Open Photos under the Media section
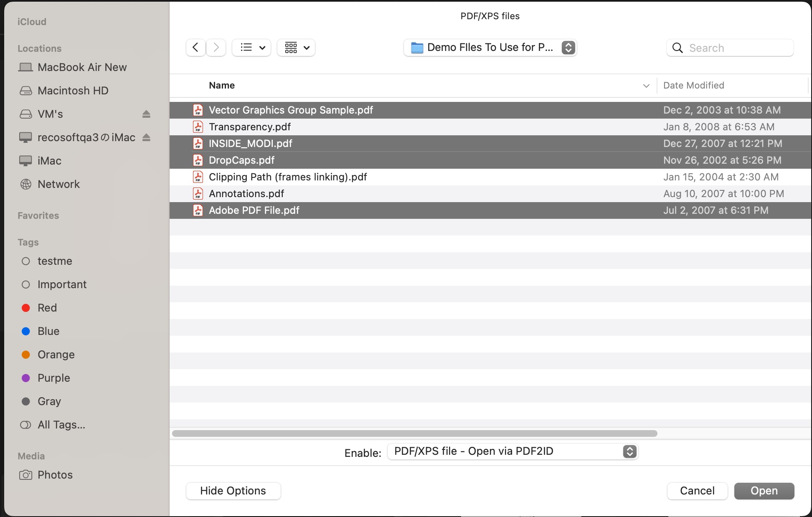Viewport: 812px width, 517px height. click(55, 475)
